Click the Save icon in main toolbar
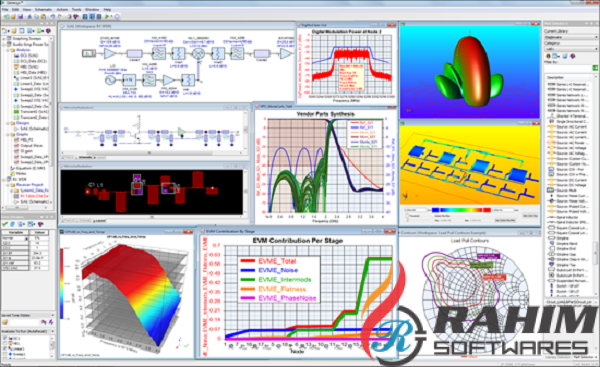Image resolution: width=600 pixels, height=367 pixels. click(x=21, y=16)
